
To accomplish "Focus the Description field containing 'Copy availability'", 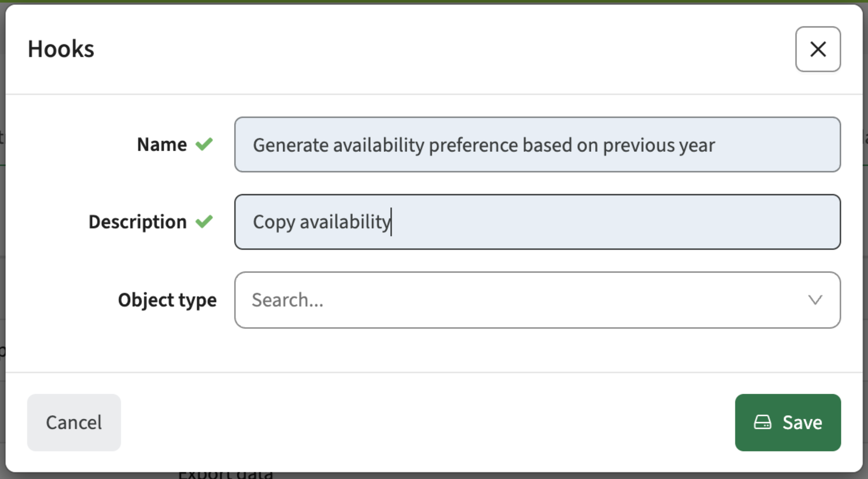I will tap(538, 222).
